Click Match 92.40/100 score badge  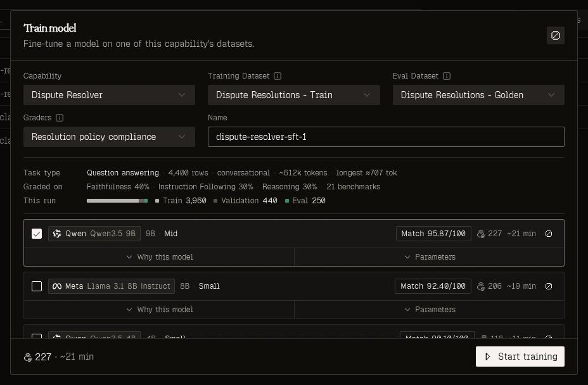tap(433, 286)
